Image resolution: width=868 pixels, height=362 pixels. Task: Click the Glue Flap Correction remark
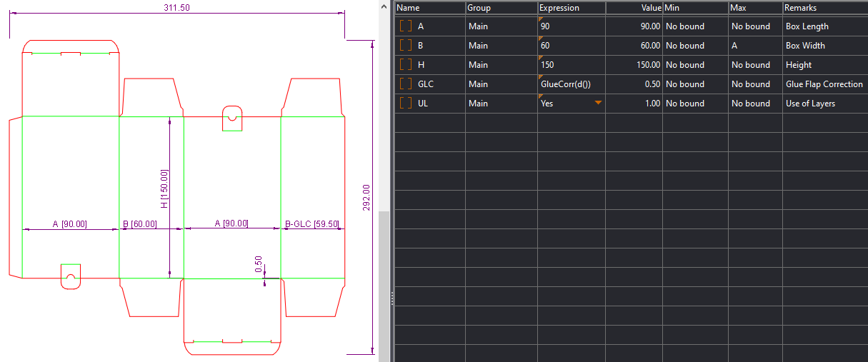[x=824, y=84]
